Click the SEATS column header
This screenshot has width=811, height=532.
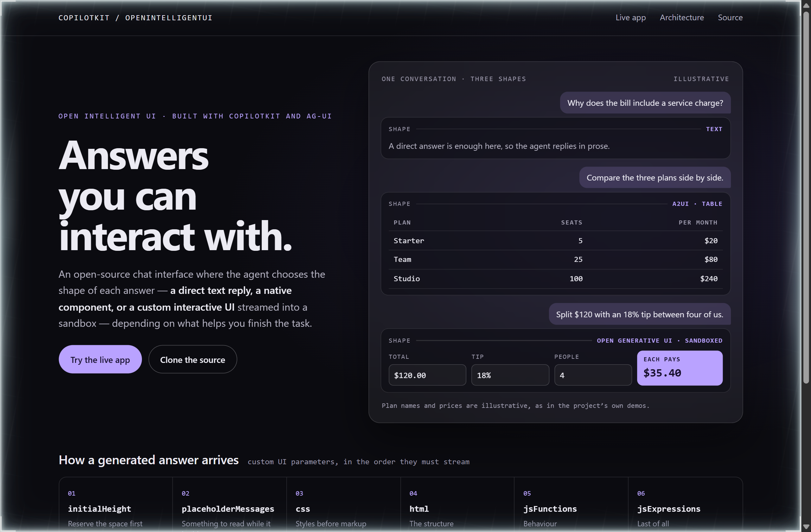coord(572,222)
